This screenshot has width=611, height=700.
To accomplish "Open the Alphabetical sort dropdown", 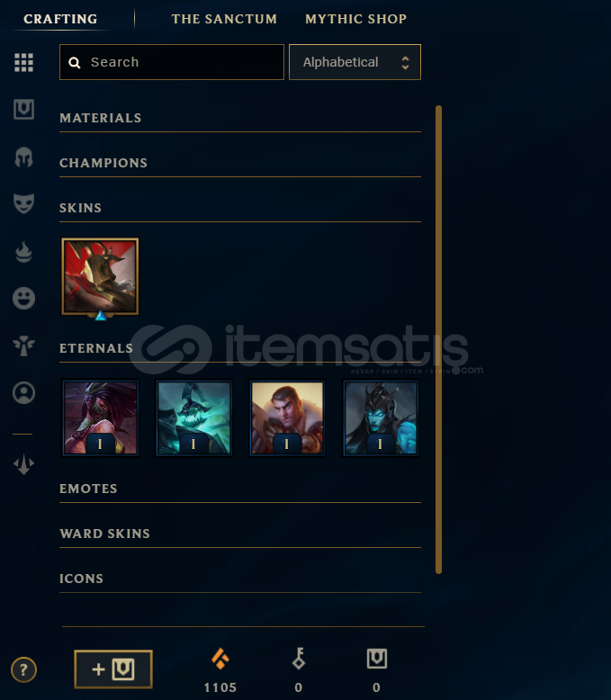I will [x=355, y=62].
